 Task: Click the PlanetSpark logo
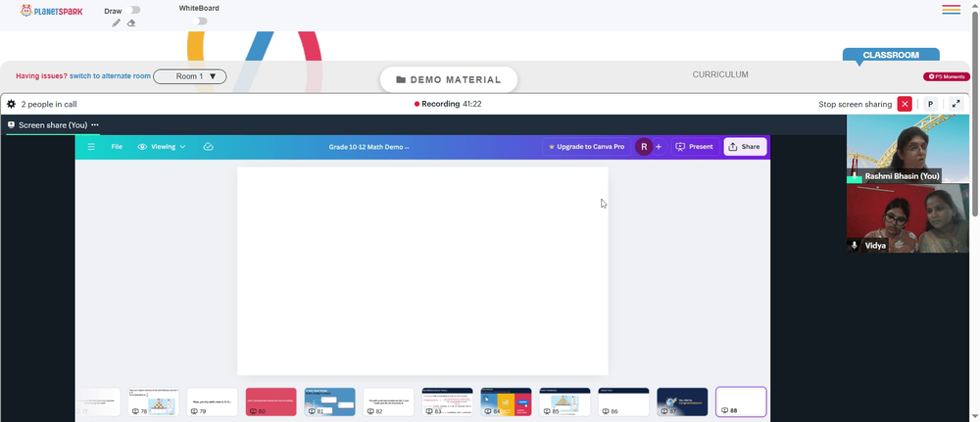51,11
